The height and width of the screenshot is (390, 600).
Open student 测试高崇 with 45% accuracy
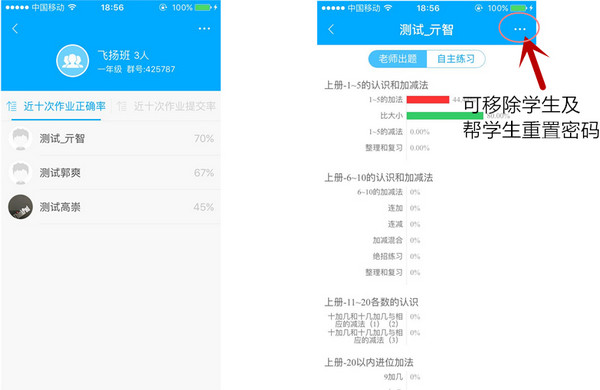point(111,207)
